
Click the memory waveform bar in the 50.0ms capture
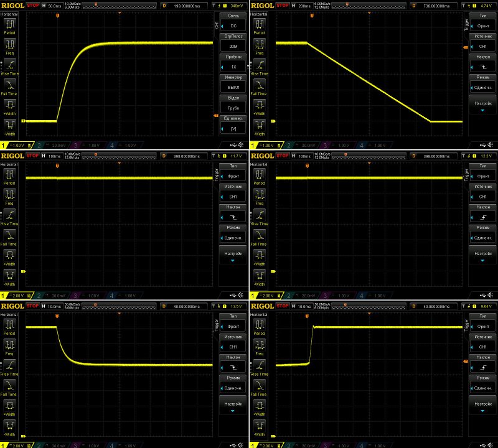coord(119,6)
